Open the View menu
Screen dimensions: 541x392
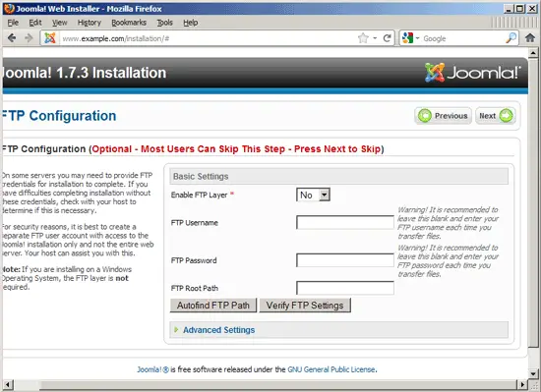click(59, 23)
